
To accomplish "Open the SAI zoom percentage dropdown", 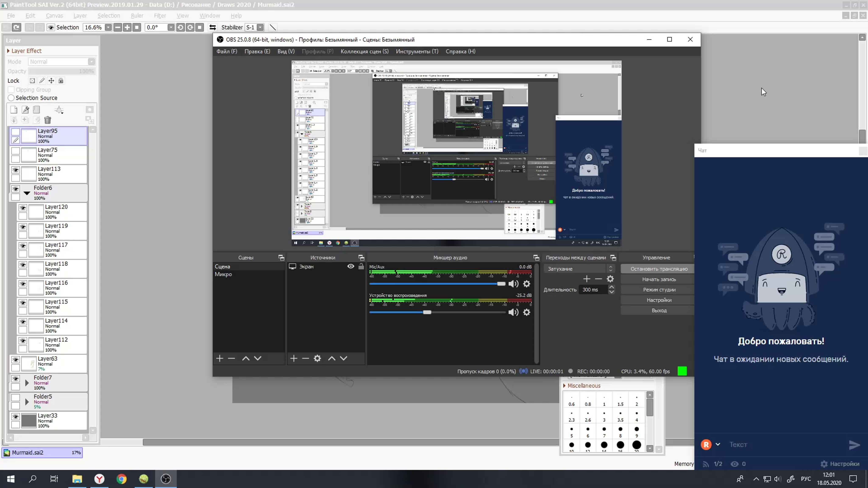I will coord(108,27).
